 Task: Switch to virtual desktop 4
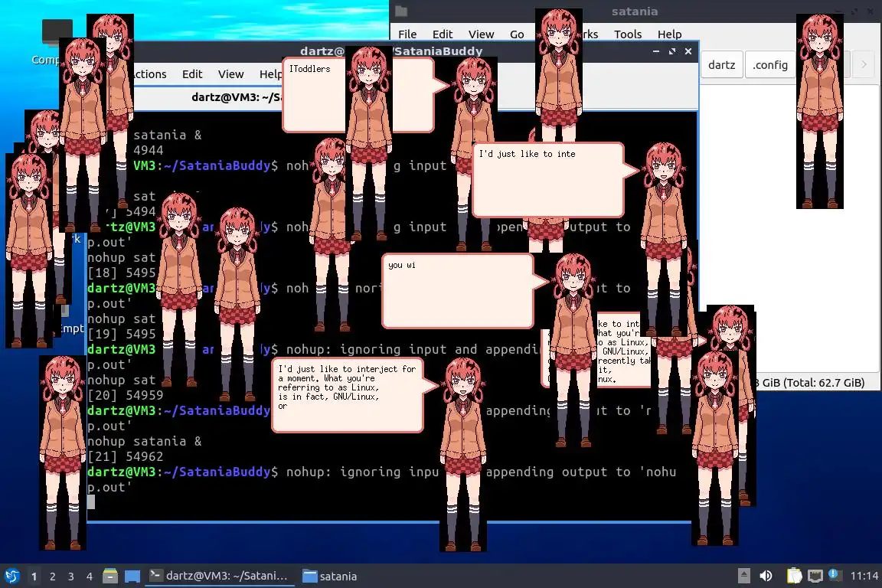pyautogui.click(x=90, y=577)
